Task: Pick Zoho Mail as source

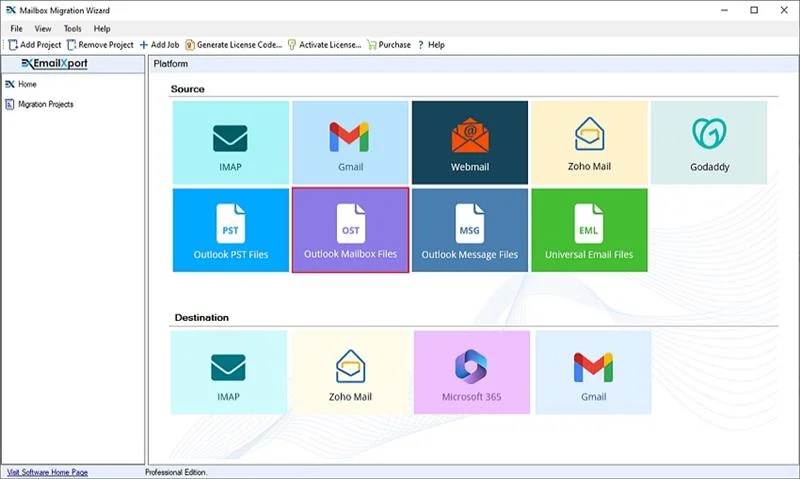Action: pyautogui.click(x=589, y=142)
